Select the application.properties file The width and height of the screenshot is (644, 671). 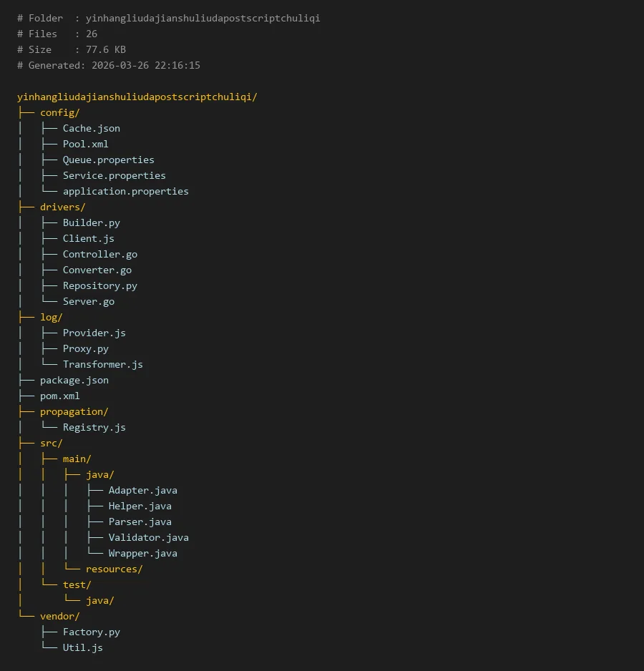pos(125,192)
